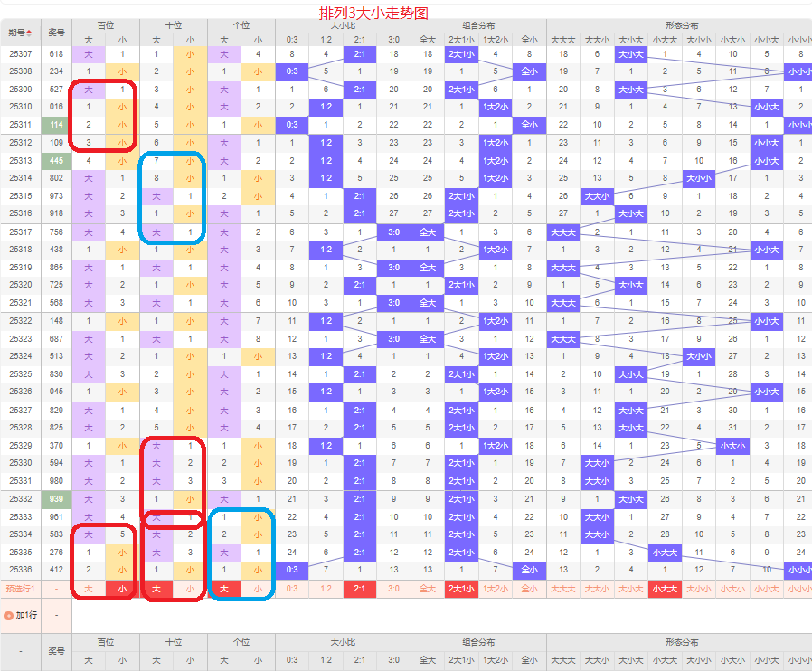Click the 0:3 cell in row 25308
Image resolution: width=812 pixels, height=671 pixels.
pos(292,71)
